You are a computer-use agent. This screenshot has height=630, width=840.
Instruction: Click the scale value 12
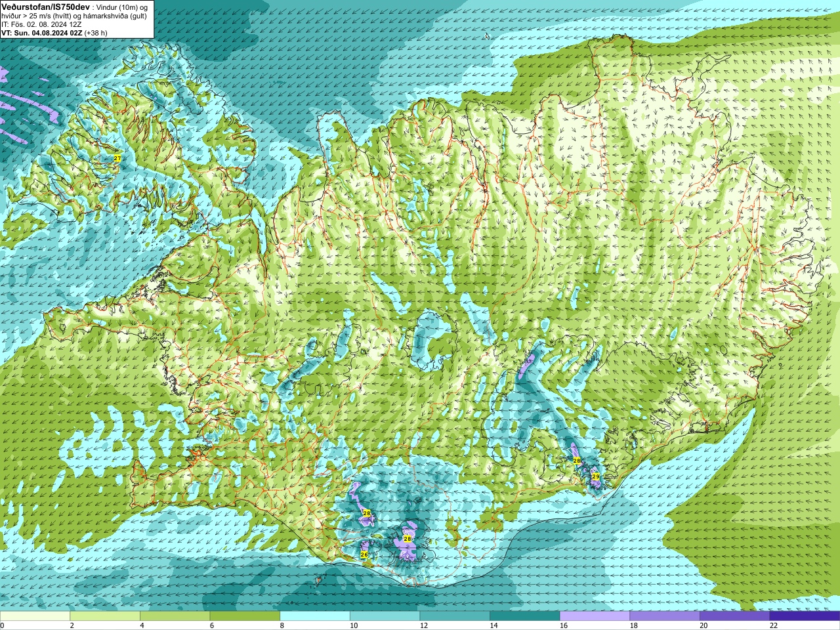pyautogui.click(x=424, y=625)
